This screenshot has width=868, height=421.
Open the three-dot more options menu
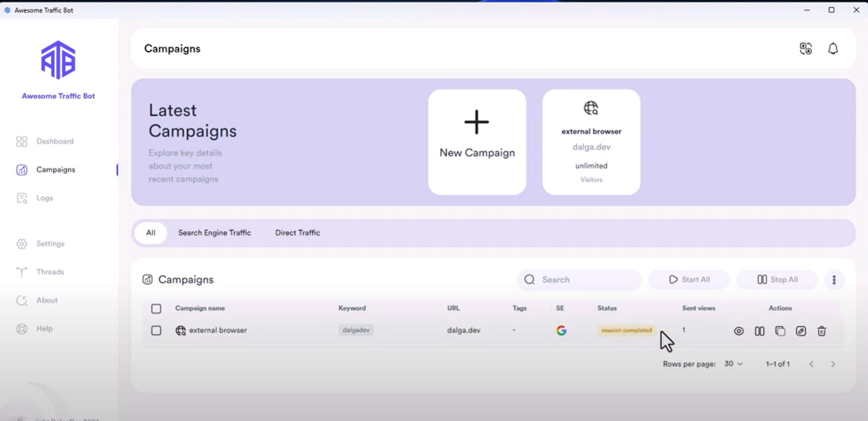pos(834,280)
